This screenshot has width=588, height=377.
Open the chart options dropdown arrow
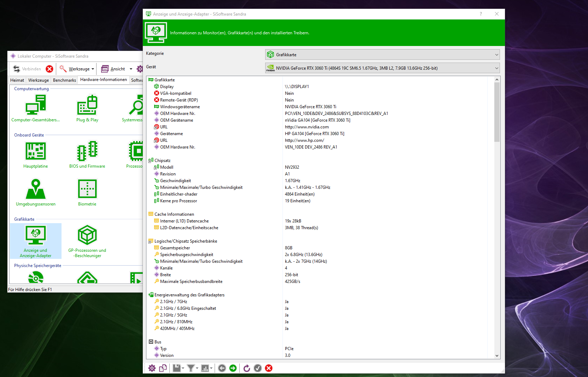coord(211,368)
